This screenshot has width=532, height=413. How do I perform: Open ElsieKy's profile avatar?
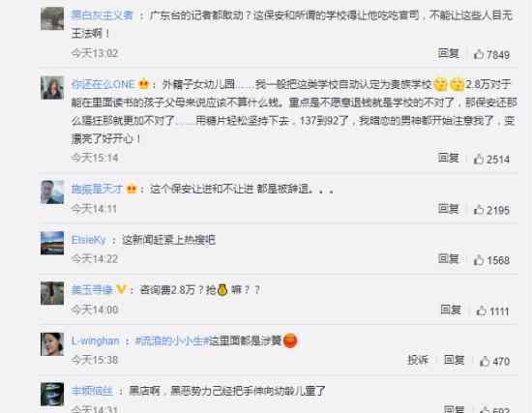52,243
